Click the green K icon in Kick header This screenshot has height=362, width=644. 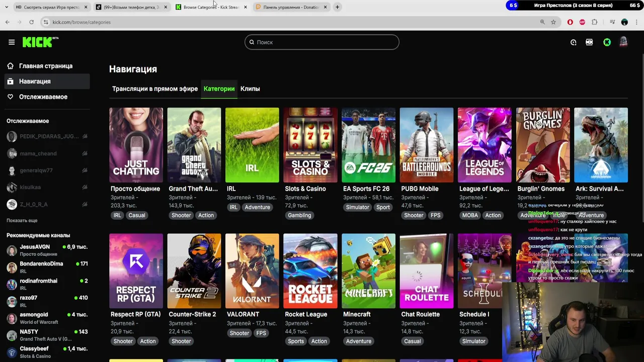tap(607, 42)
